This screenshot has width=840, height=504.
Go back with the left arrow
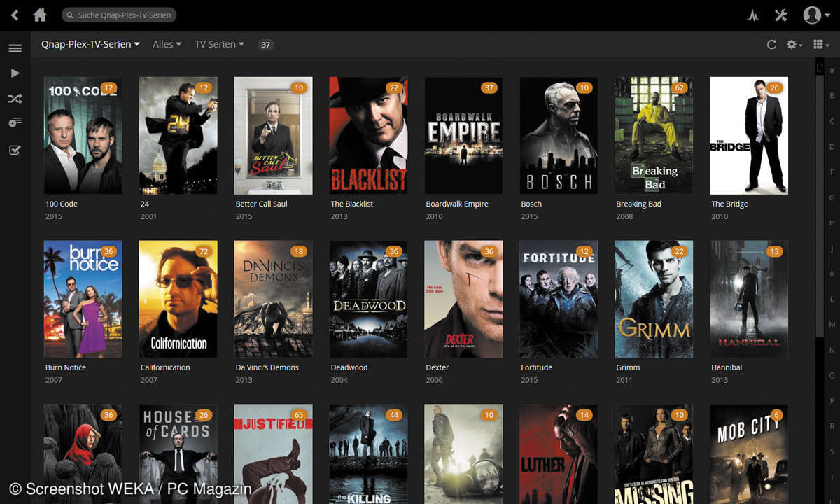click(x=15, y=15)
